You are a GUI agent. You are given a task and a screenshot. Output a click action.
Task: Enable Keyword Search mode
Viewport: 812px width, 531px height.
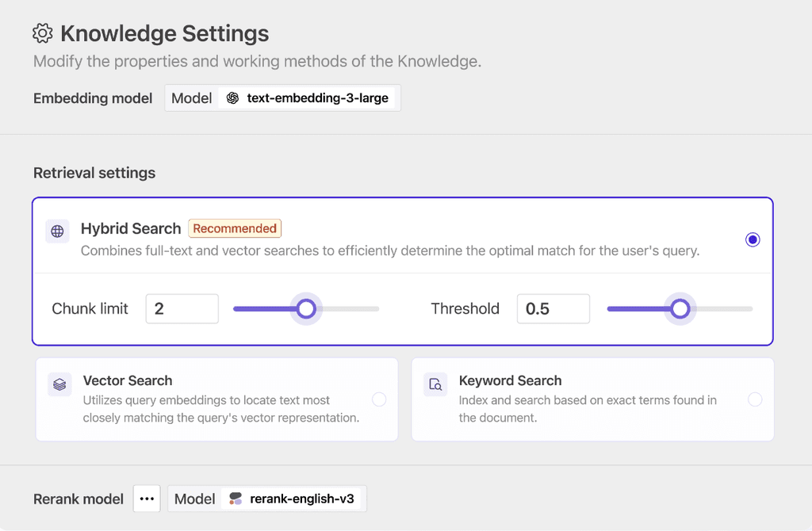coord(755,399)
